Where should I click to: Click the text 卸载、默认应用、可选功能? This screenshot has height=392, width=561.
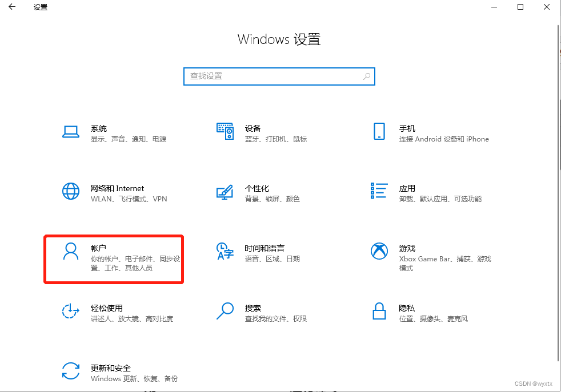point(440,199)
